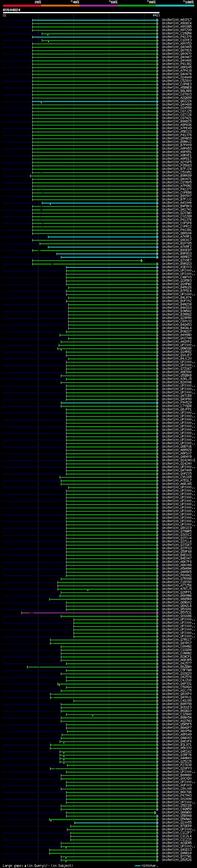
Task: Select hit label UniRef100_P41378
Action: point(176,135)
